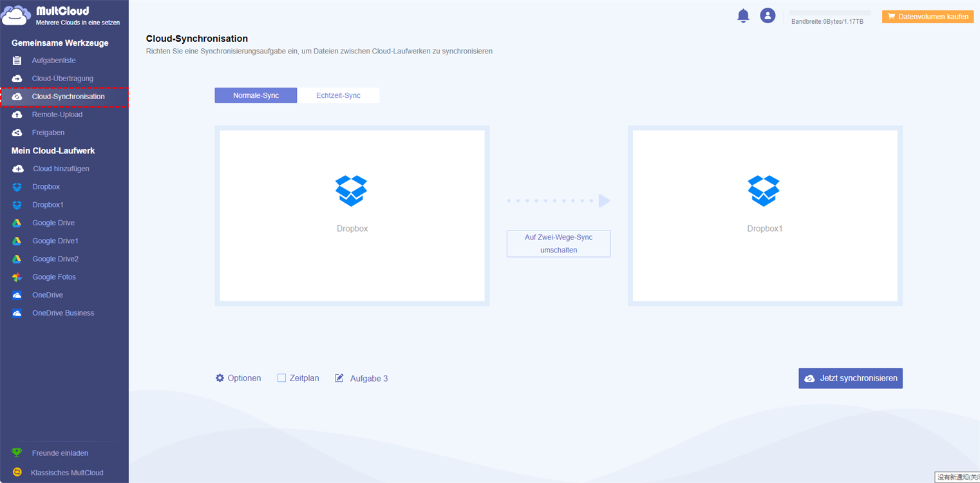Click the Aufgabe 3 task name
980x483 pixels.
tap(369, 379)
